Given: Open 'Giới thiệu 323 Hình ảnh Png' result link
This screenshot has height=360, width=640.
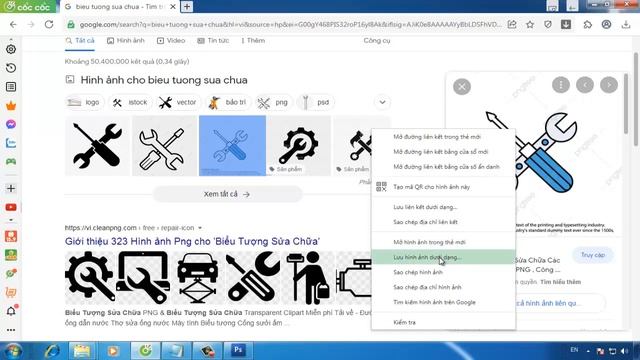Looking at the screenshot, I should tap(192, 241).
